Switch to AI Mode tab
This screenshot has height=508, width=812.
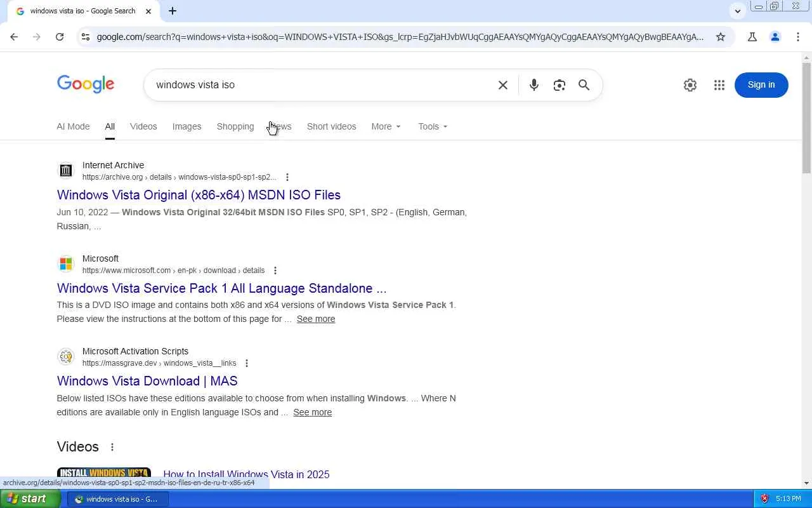73,126
